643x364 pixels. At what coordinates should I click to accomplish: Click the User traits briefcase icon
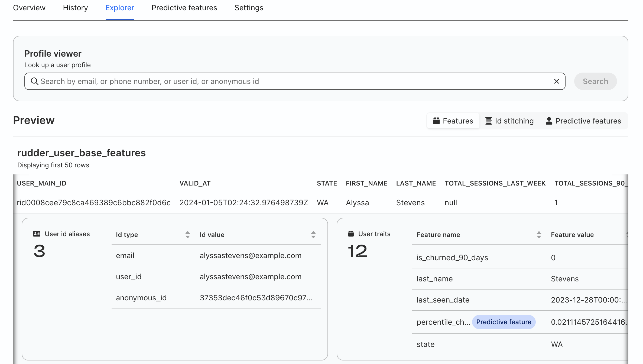351,233
